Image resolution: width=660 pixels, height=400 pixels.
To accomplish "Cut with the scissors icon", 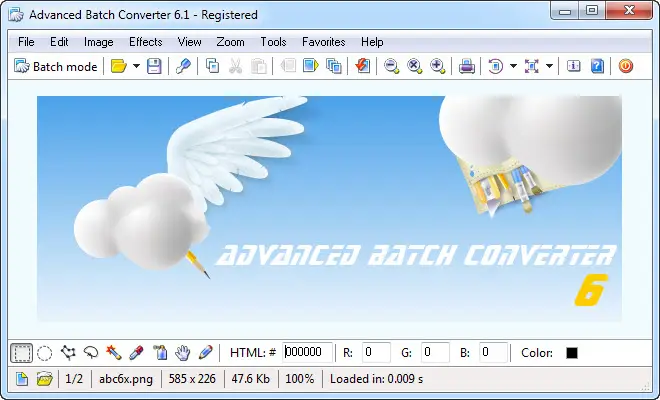I will 235,66.
